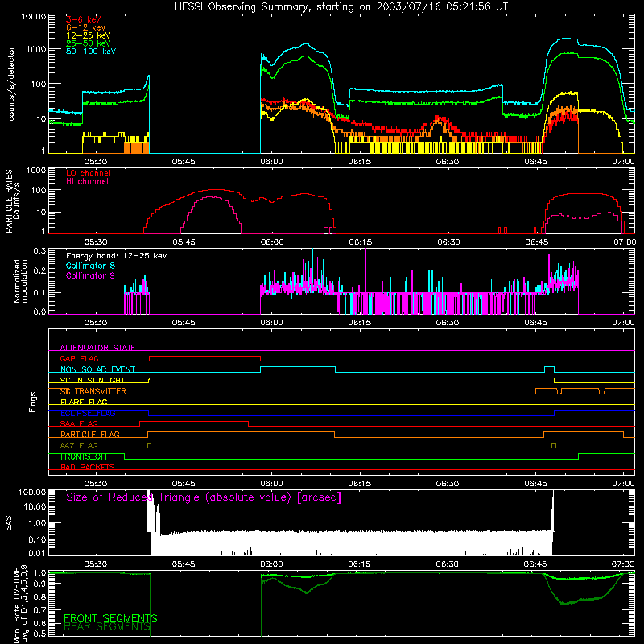Click the BAD_PACKETS flag label
The height and width of the screenshot is (644, 644).
[x=88, y=467]
